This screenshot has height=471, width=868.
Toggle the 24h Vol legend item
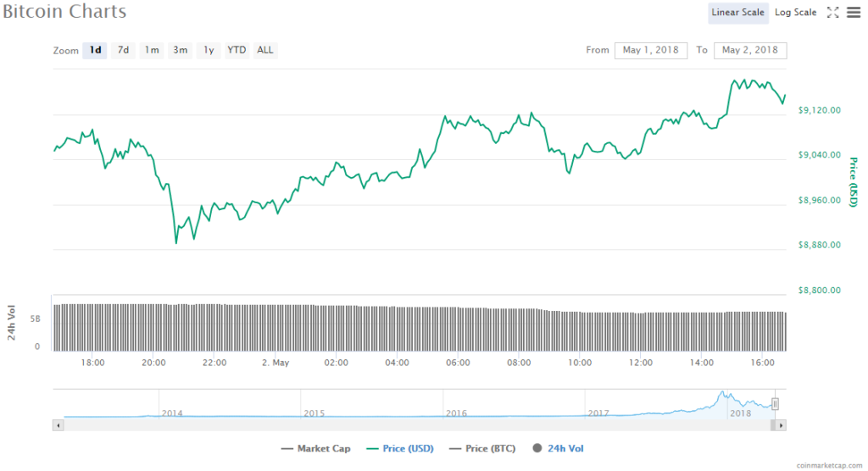click(x=559, y=448)
